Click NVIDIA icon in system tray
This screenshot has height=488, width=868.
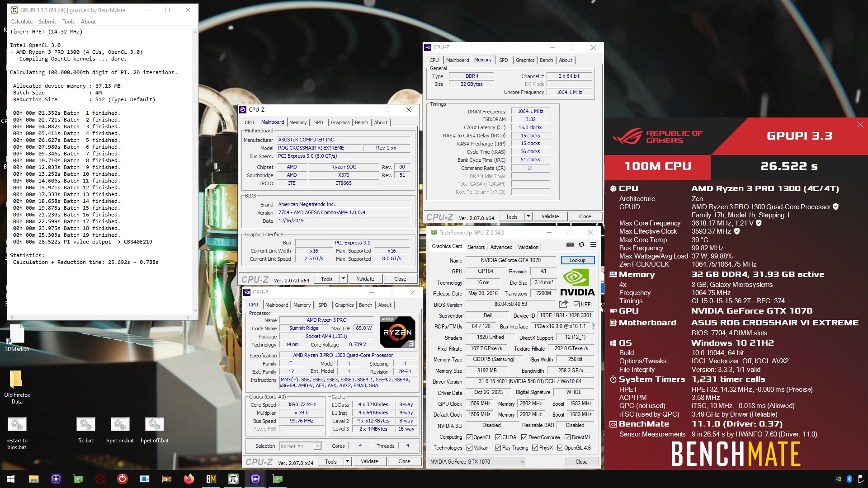838,479
